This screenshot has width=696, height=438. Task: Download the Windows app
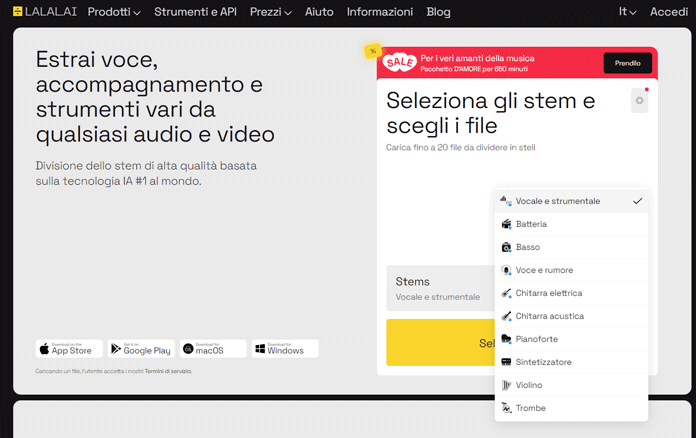click(x=285, y=349)
